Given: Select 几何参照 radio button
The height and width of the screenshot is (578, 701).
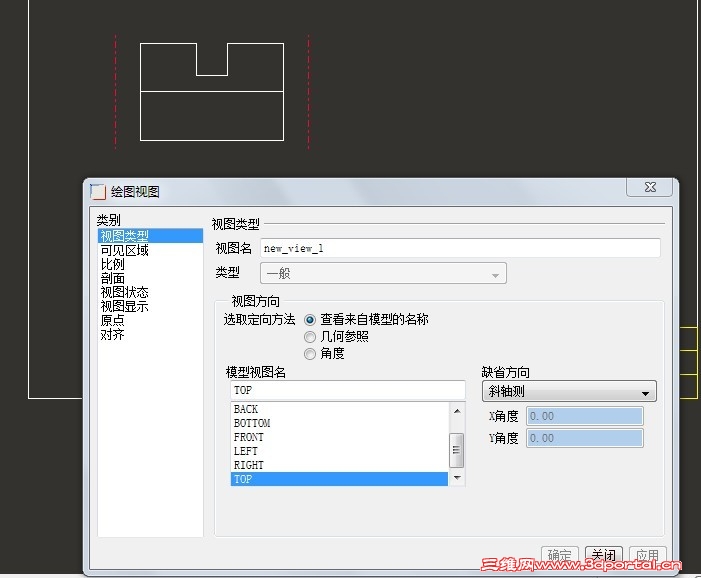Looking at the screenshot, I should tap(310, 337).
